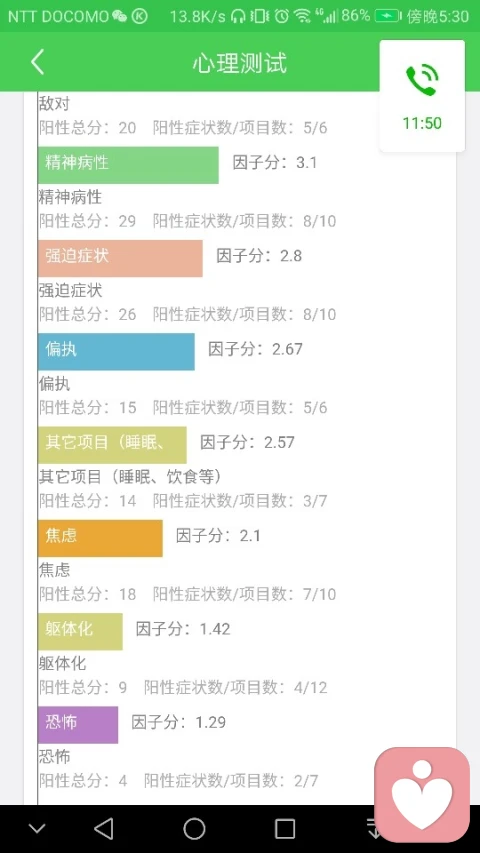Select the 躯体化 bar
This screenshot has height=853, width=480.
pos(81,632)
